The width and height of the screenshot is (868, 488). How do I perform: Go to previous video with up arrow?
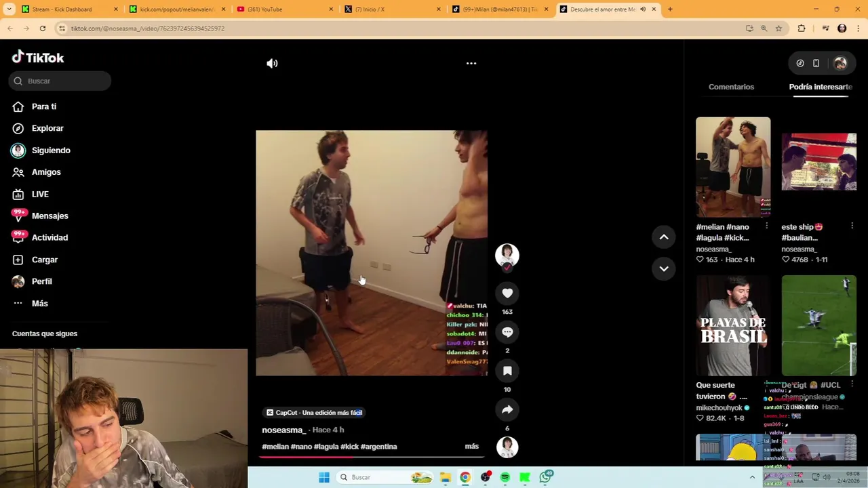coord(664,237)
